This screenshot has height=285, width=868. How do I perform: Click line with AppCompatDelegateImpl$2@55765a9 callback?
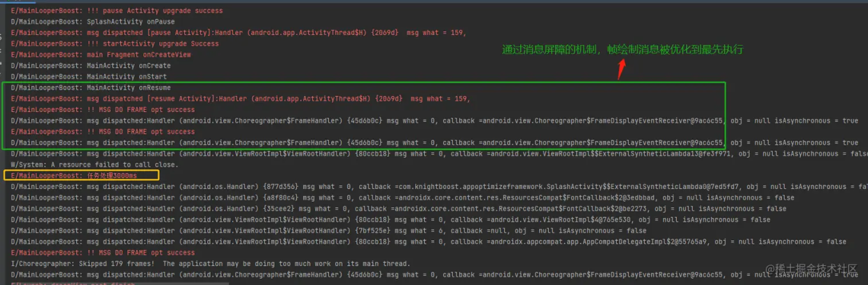click(x=428, y=242)
